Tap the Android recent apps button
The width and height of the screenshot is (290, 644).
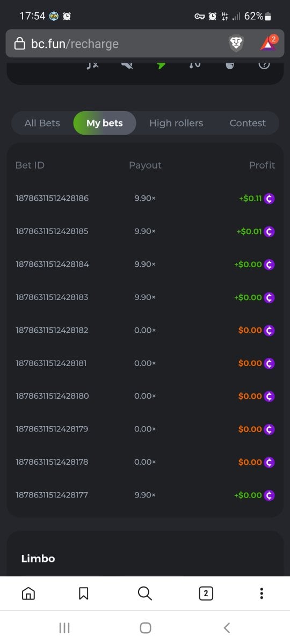(x=64, y=628)
